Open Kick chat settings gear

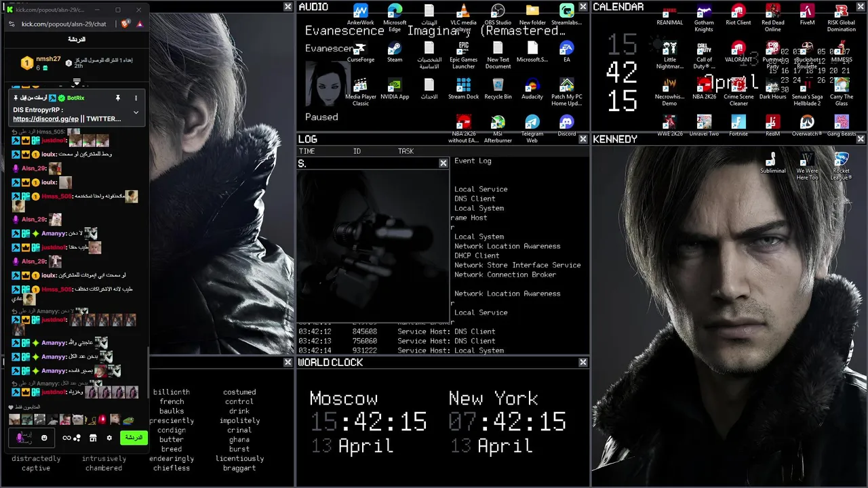[109, 438]
